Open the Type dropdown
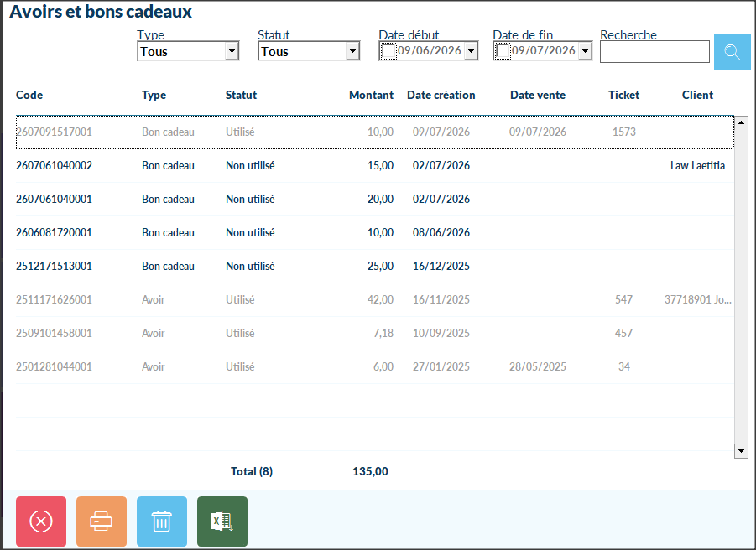Viewport: 756px width, 550px height. [188, 51]
